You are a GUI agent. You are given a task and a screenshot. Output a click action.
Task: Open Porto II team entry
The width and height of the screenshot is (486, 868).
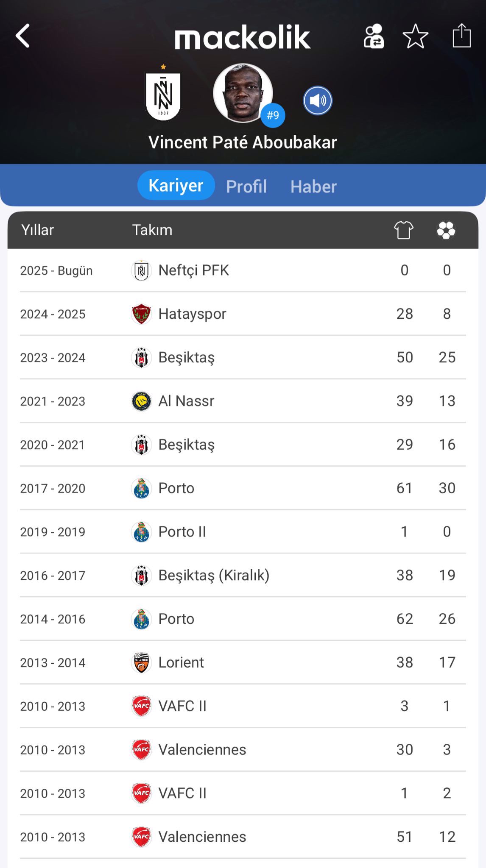[182, 531]
